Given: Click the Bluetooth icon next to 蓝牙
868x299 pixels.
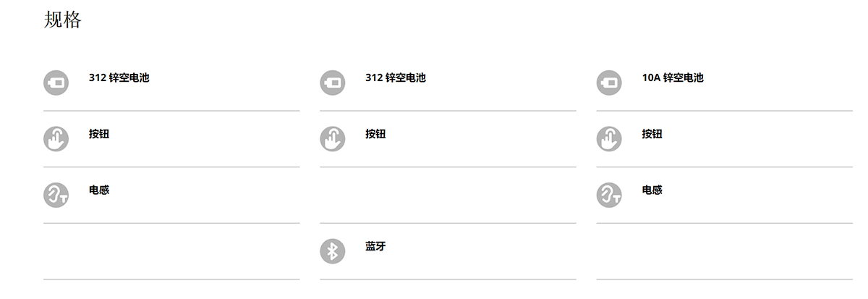Looking at the screenshot, I should point(333,251).
